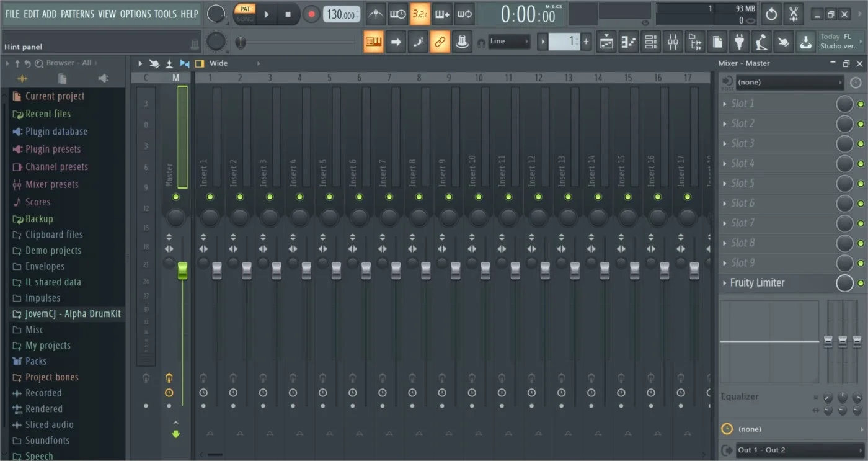Mute Insert 1 via its green LED
This screenshot has width=868, height=461.
pyautogui.click(x=210, y=197)
